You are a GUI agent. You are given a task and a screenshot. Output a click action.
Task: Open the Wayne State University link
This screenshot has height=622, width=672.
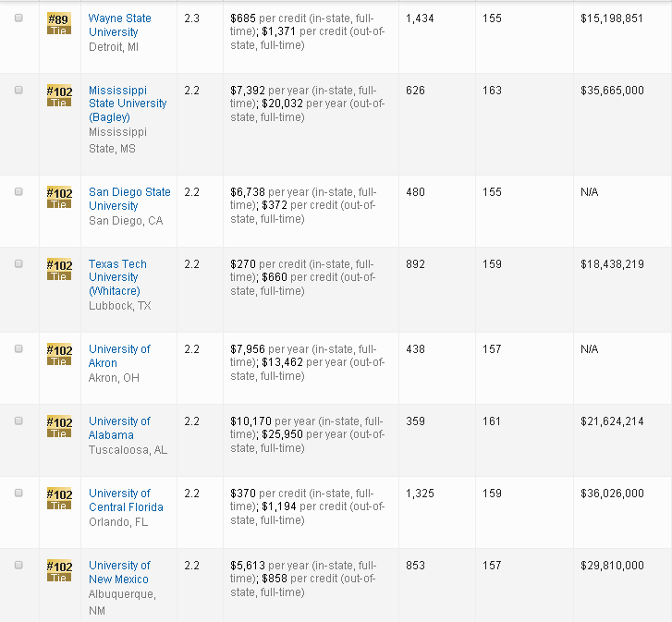pyautogui.click(x=119, y=25)
